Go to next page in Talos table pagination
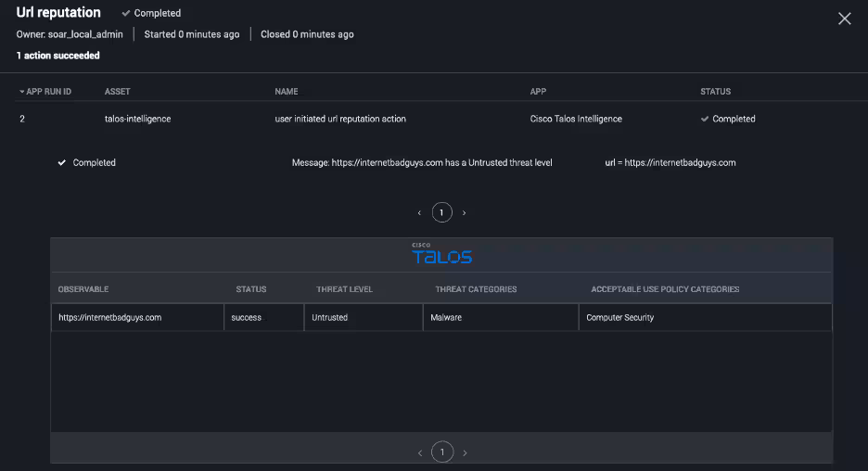Screen dimensions: 868x471 [x=465, y=452]
